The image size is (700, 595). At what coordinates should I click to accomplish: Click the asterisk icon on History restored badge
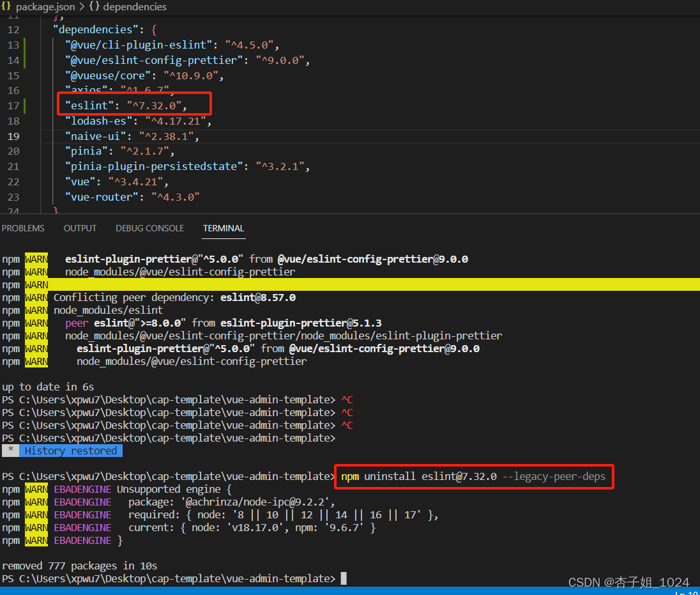coord(10,451)
